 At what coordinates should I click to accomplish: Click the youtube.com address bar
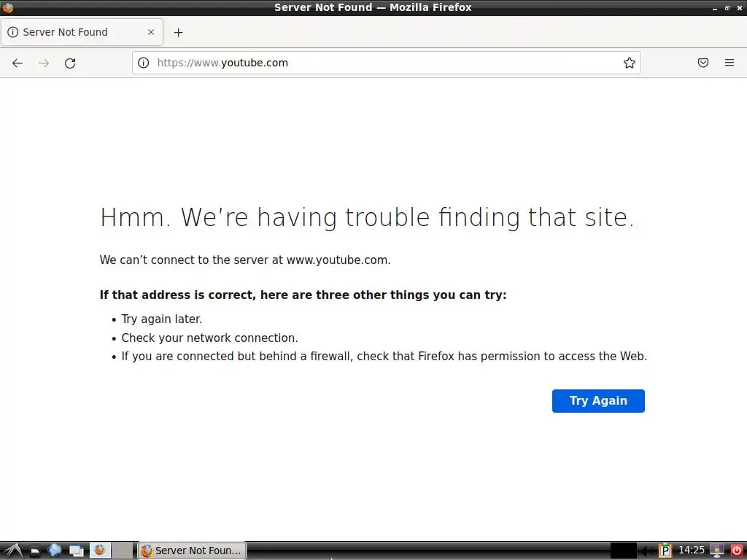[386, 63]
